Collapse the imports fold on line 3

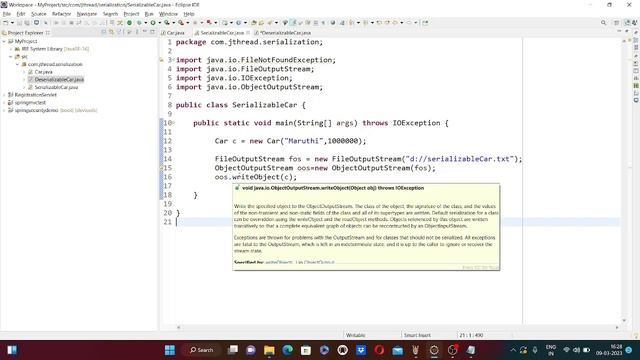173,60
